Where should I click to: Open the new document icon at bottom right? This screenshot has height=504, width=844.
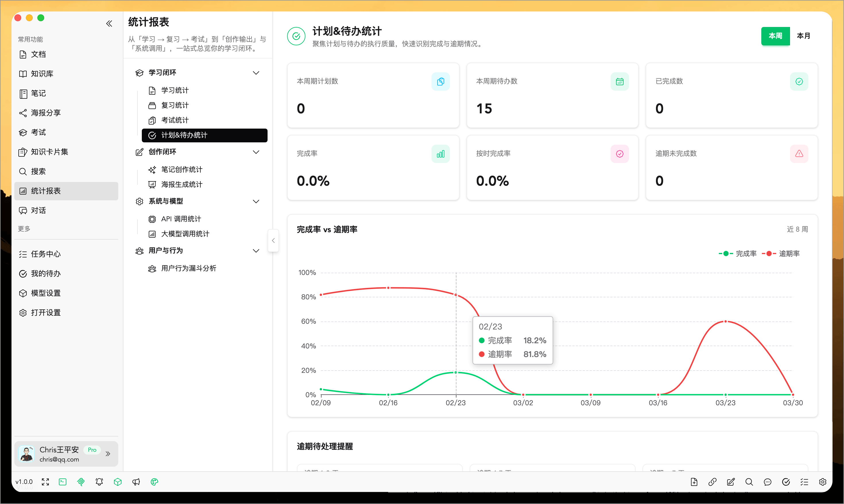coord(694,482)
